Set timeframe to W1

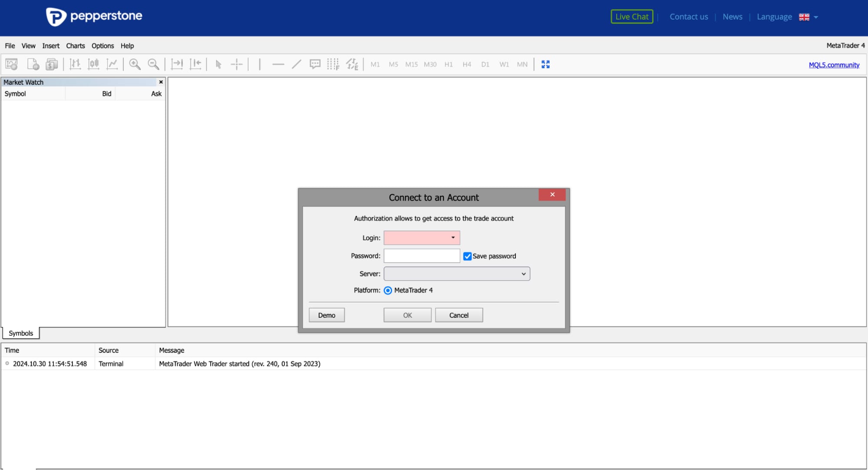click(x=504, y=64)
